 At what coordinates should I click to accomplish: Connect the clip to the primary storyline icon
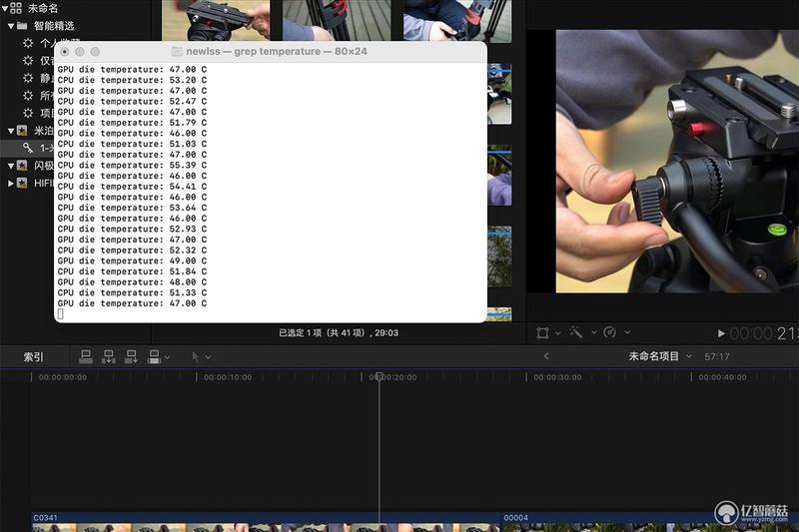click(86, 357)
